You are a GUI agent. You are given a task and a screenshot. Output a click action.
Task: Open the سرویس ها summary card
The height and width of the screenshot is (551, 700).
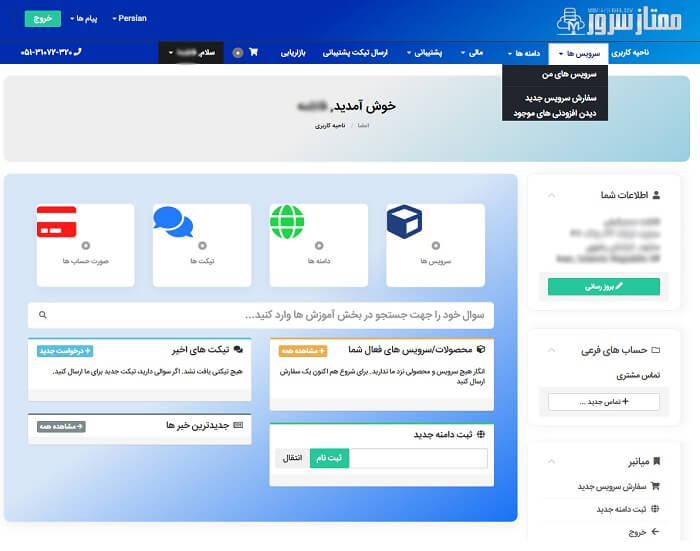(x=435, y=245)
